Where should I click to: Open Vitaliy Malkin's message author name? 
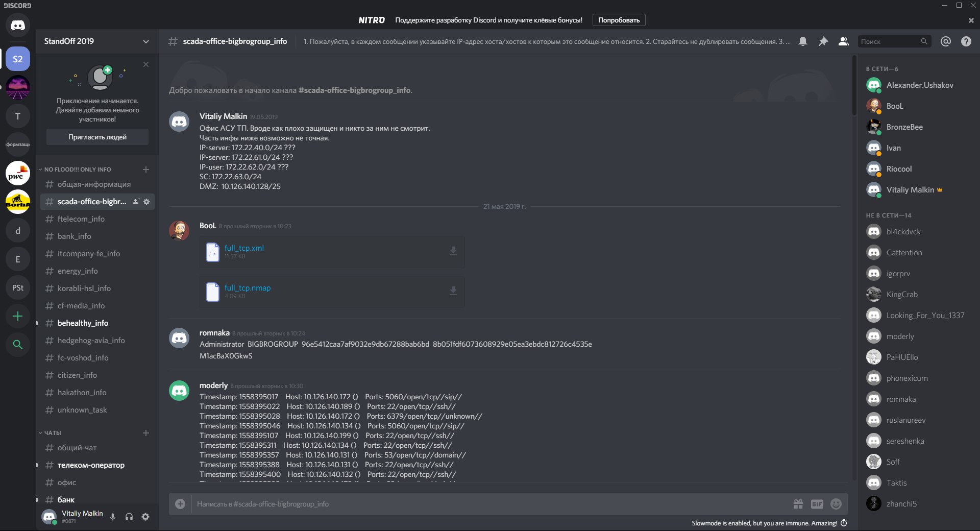click(223, 116)
